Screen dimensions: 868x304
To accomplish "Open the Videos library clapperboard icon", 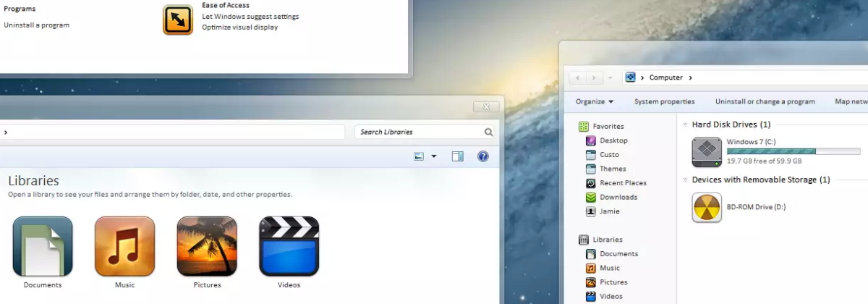I will (289, 246).
